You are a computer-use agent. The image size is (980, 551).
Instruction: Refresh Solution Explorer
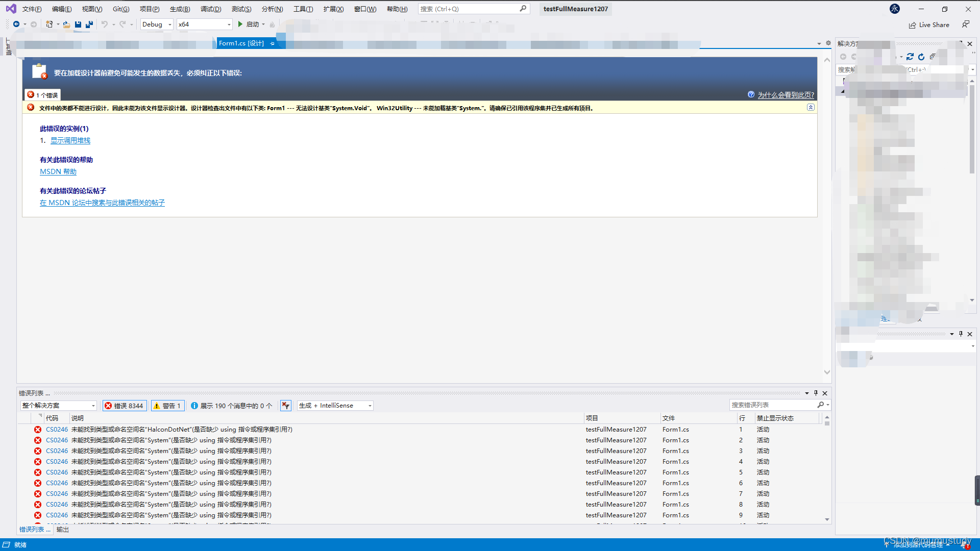921,57
